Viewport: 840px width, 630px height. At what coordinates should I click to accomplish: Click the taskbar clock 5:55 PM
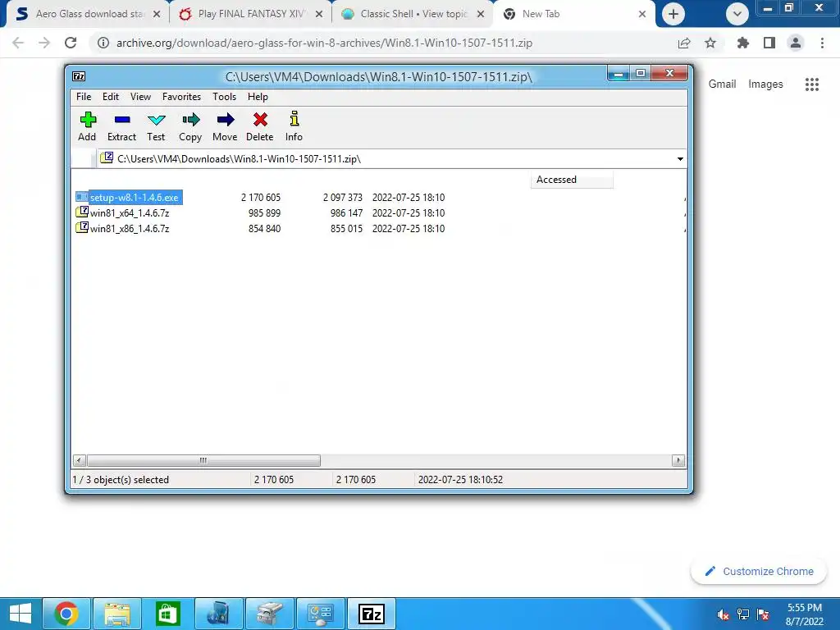click(x=804, y=608)
